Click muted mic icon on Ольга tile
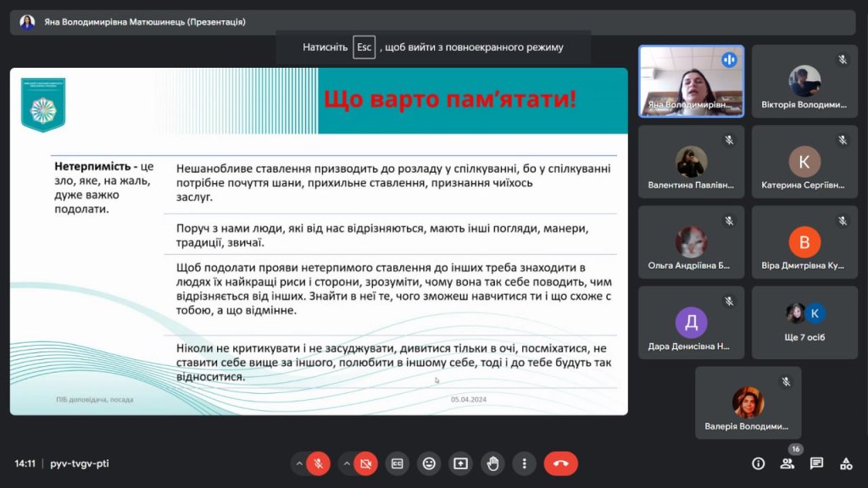 coord(729,221)
